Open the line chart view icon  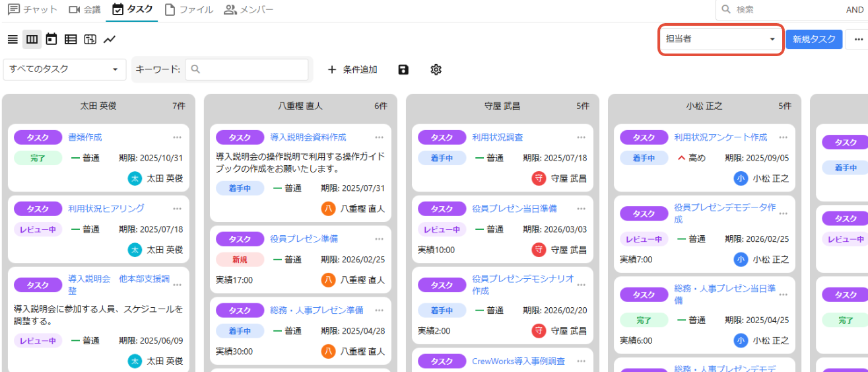(110, 39)
